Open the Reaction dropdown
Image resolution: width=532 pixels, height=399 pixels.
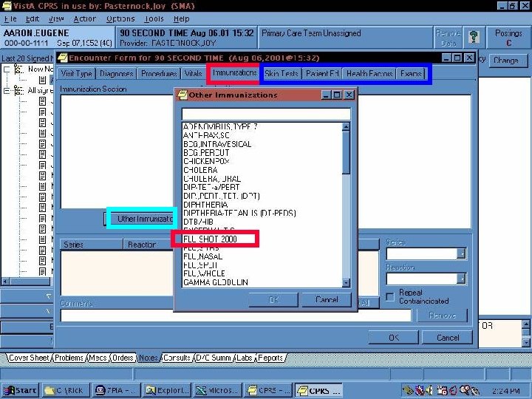[461, 279]
